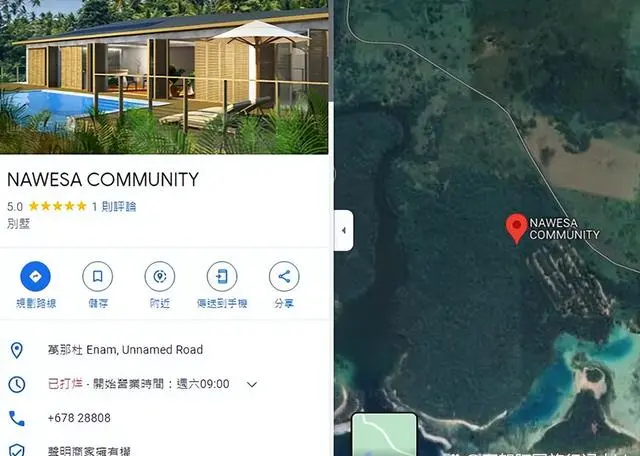Click the address location pin icon
This screenshot has height=456, width=640.
17,350
